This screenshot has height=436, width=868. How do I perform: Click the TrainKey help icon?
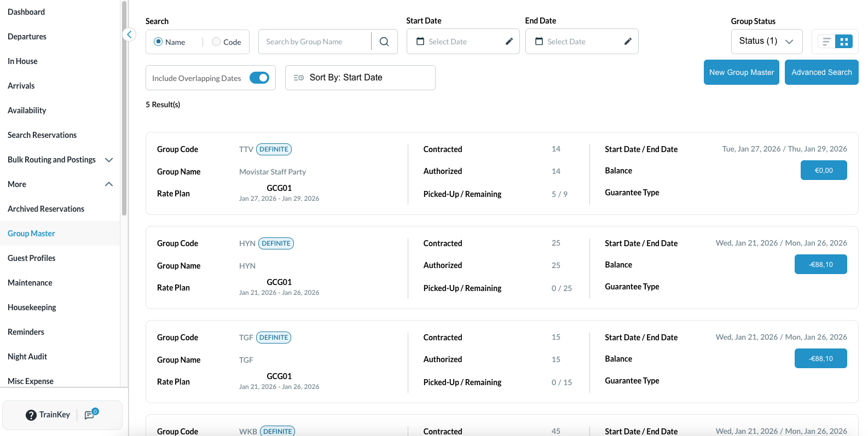click(31, 415)
